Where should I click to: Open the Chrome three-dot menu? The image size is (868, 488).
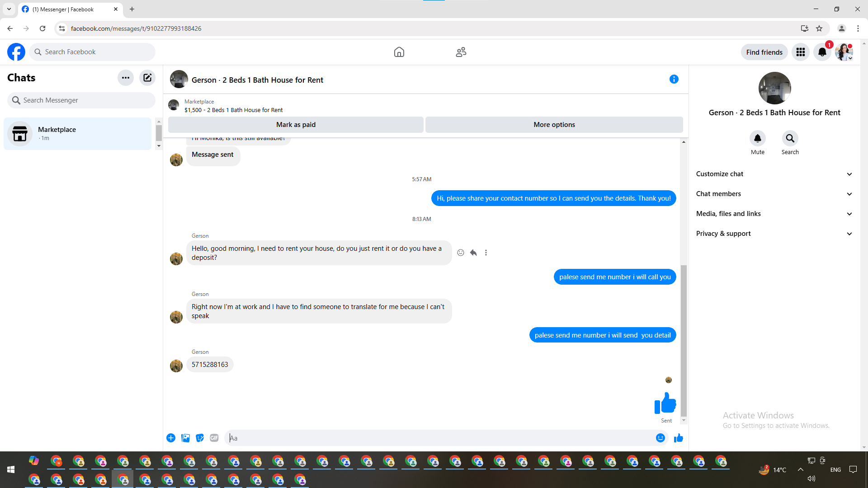858,28
